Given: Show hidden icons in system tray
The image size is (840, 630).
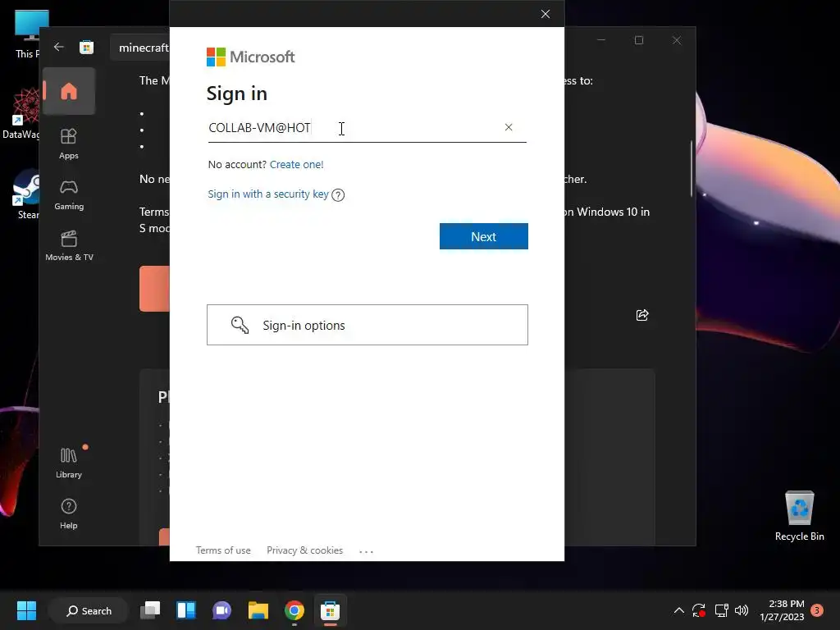Looking at the screenshot, I should (678, 610).
